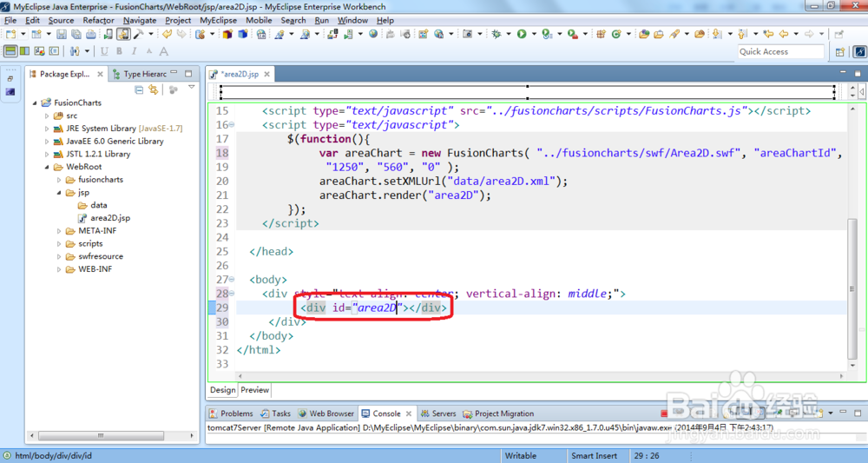This screenshot has height=463, width=868.
Task: Toggle Italic formatting button
Action: 134,51
